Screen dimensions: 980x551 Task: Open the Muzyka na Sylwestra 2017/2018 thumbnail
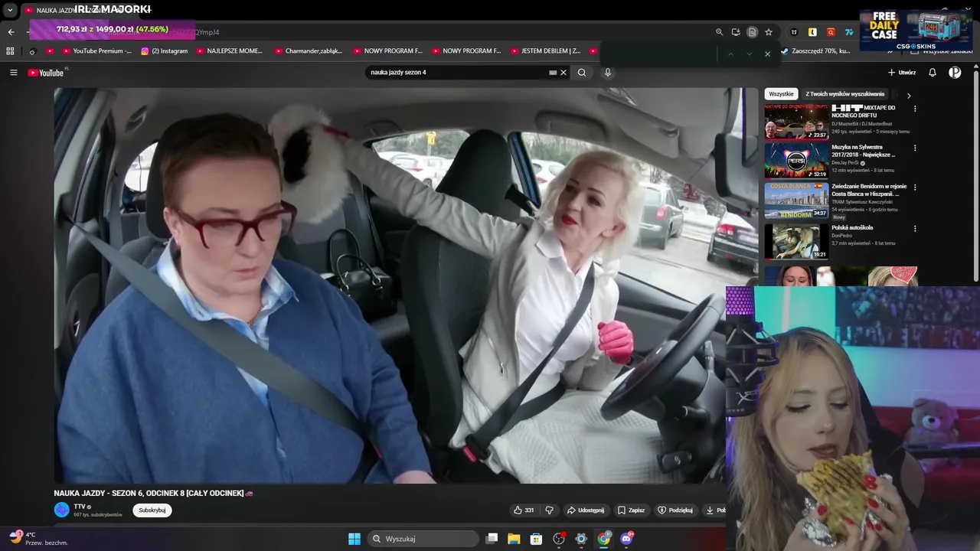pos(796,161)
